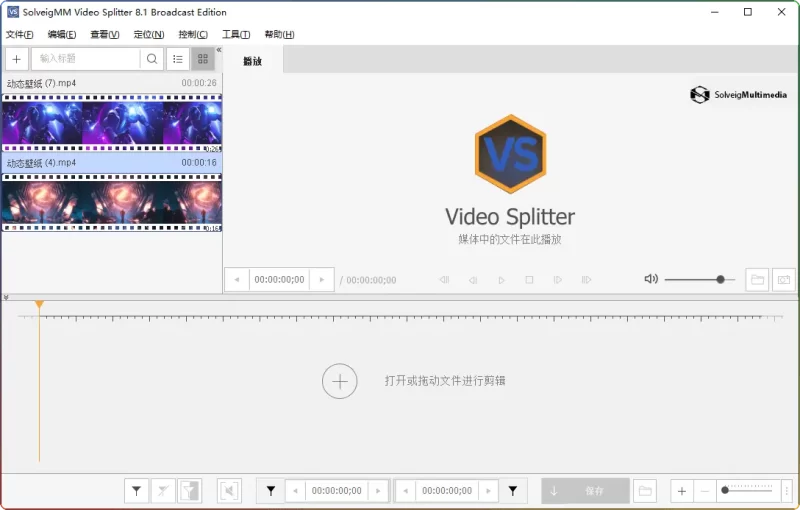The height and width of the screenshot is (510, 800).
Task: Open the 帮助(H) menu
Action: pyautogui.click(x=279, y=34)
